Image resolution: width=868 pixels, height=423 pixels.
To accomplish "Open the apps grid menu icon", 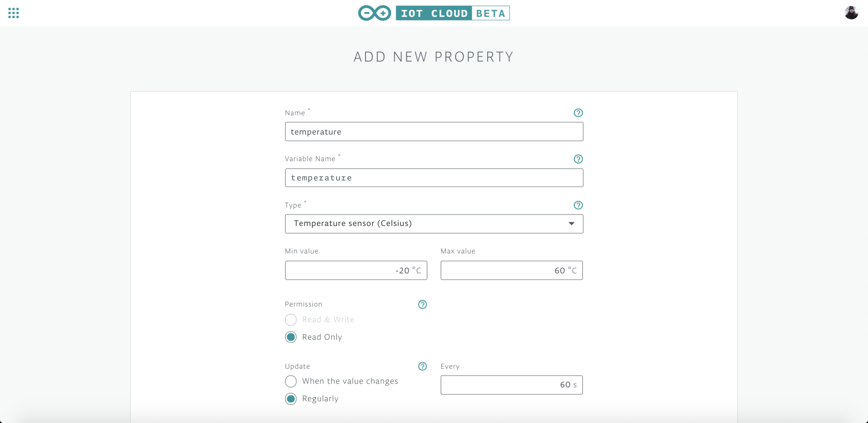I will point(14,13).
